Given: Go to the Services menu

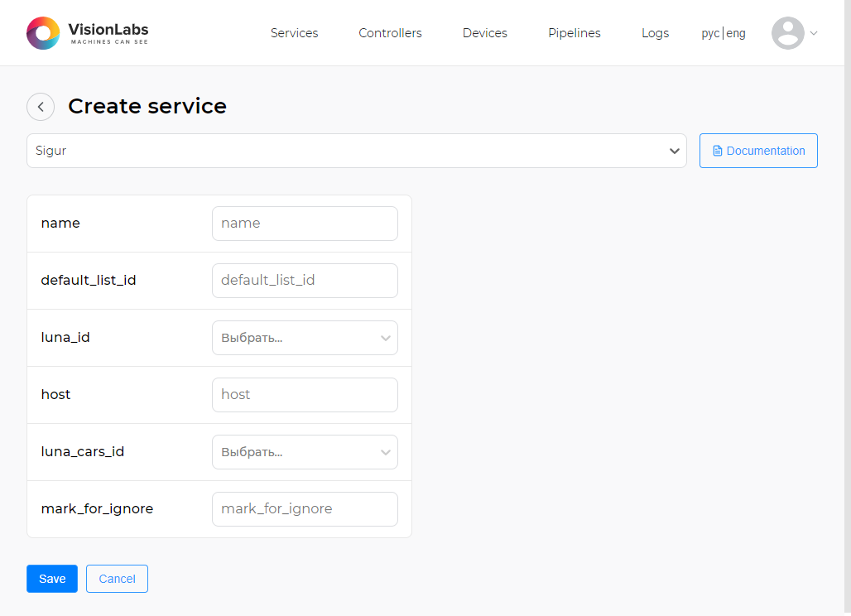Looking at the screenshot, I should coord(294,33).
